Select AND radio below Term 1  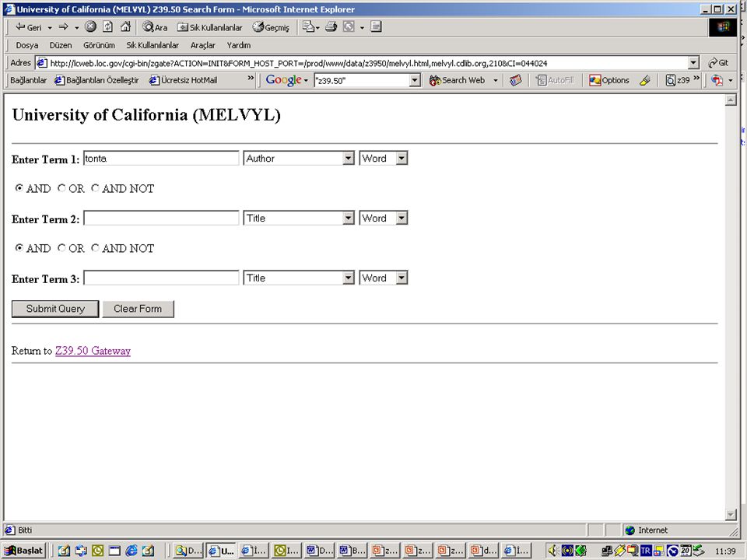[x=19, y=188]
